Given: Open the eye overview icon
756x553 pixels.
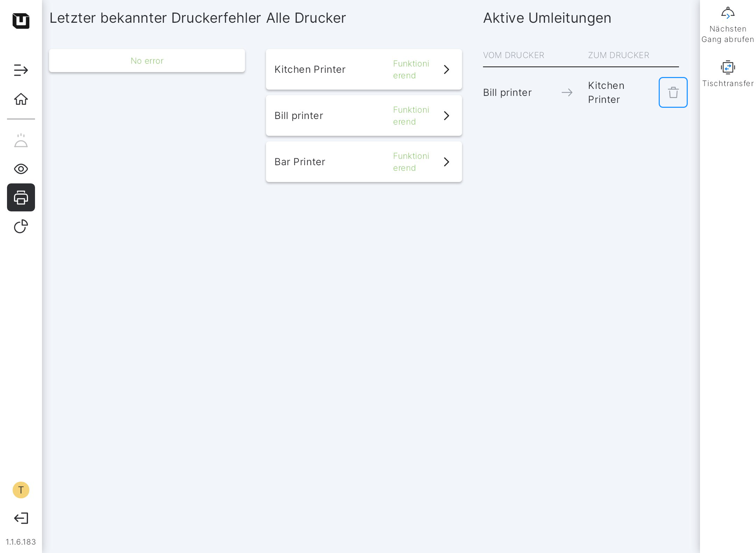Looking at the screenshot, I should [21, 169].
